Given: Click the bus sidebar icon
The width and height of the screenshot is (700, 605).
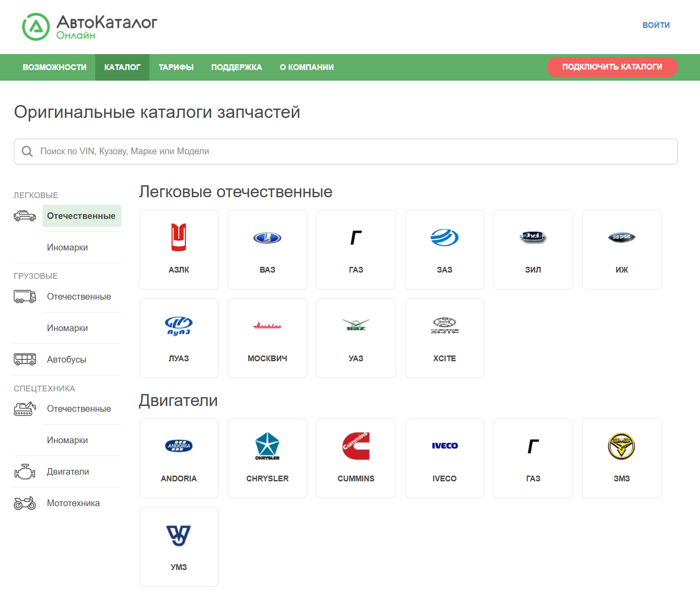Looking at the screenshot, I should (x=25, y=359).
